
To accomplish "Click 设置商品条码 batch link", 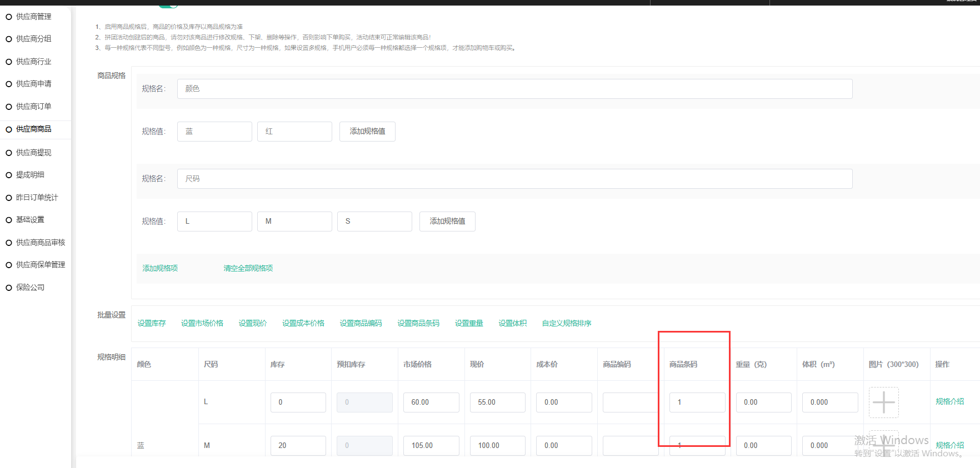I will pos(418,323).
